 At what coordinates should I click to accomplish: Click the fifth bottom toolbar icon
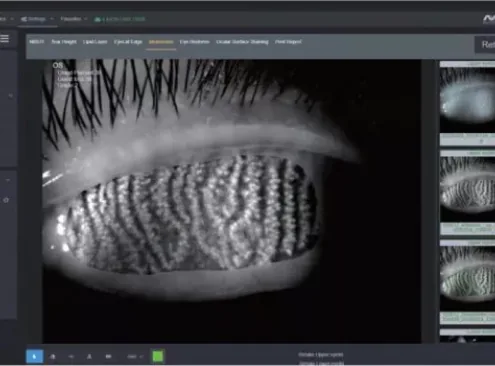(108, 356)
